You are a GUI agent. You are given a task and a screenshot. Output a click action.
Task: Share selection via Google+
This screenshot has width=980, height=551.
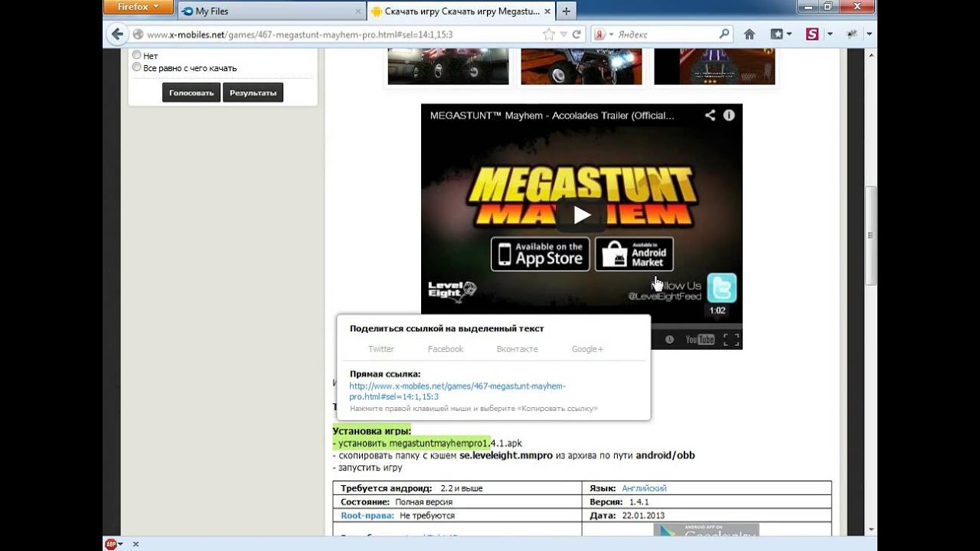(x=587, y=349)
